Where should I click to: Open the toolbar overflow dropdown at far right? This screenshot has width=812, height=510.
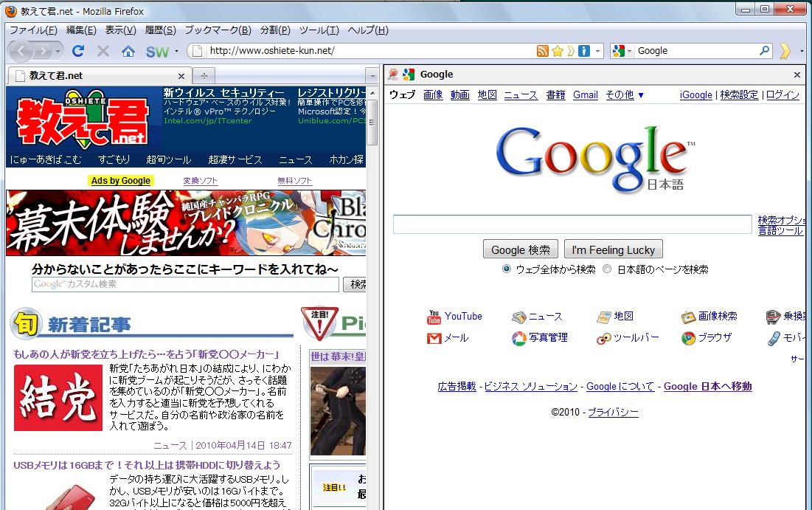[802, 51]
